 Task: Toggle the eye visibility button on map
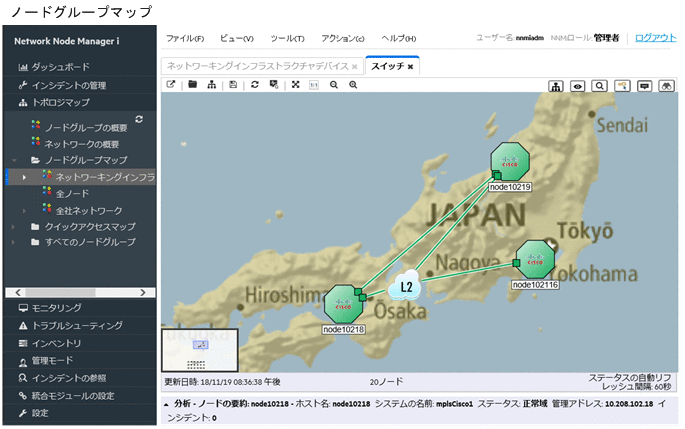point(578,86)
